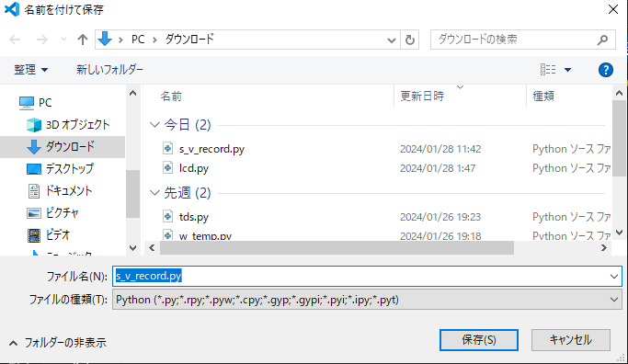The image size is (628, 364).
Task: Click the date 2024/01/26 19:23
Action: tap(440, 217)
